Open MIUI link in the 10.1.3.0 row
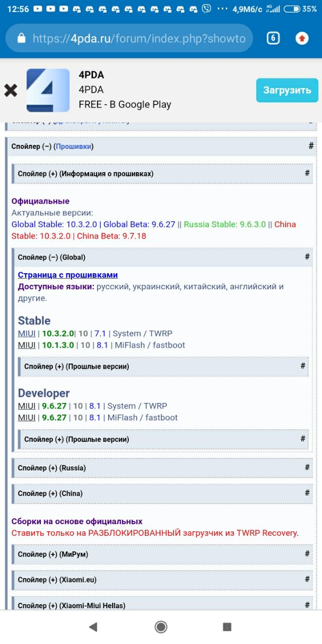The width and height of the screenshot is (322, 644). [x=27, y=345]
